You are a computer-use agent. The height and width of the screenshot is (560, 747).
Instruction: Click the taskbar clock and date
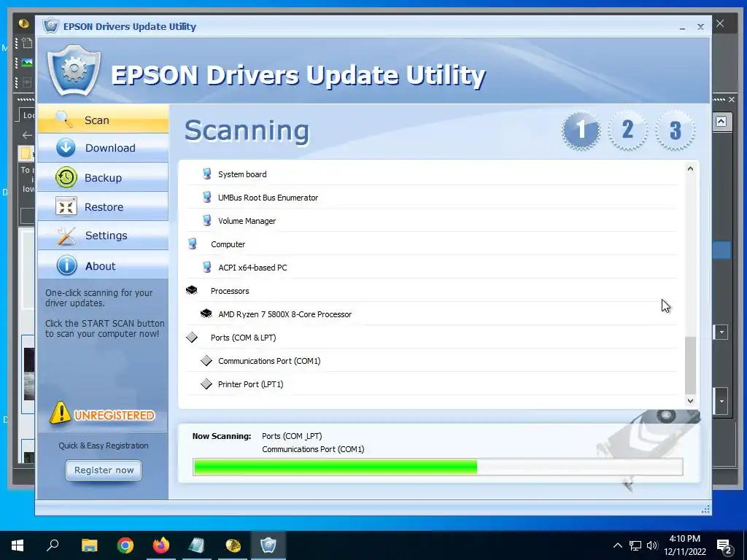(x=685, y=545)
